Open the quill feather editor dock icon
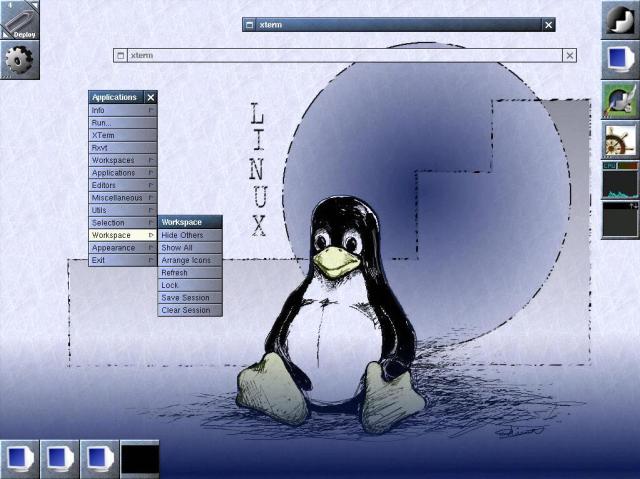640x479 pixels. (x=620, y=100)
